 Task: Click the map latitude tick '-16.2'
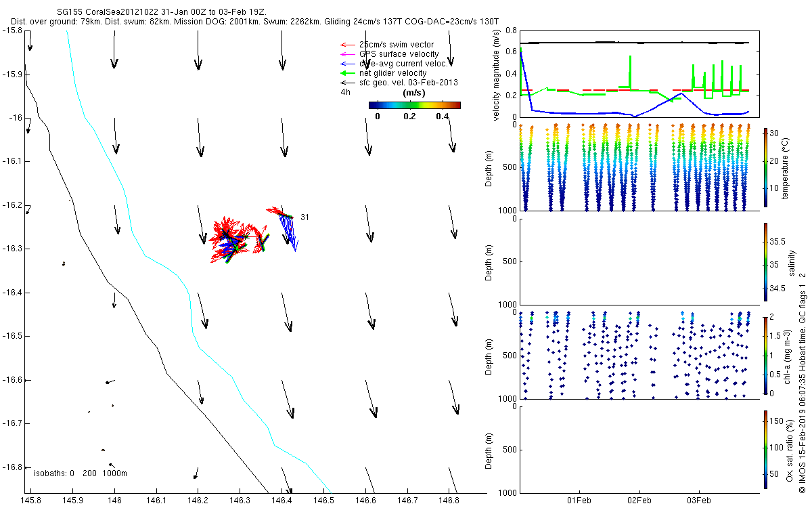(12, 205)
